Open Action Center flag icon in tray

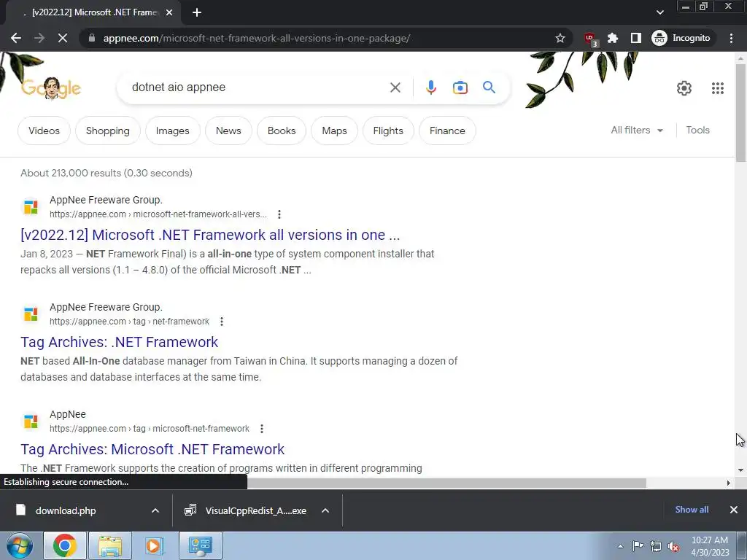coord(638,545)
